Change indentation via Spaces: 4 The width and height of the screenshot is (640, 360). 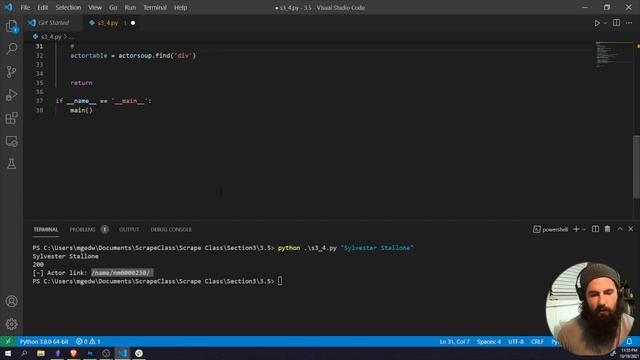[489, 341]
